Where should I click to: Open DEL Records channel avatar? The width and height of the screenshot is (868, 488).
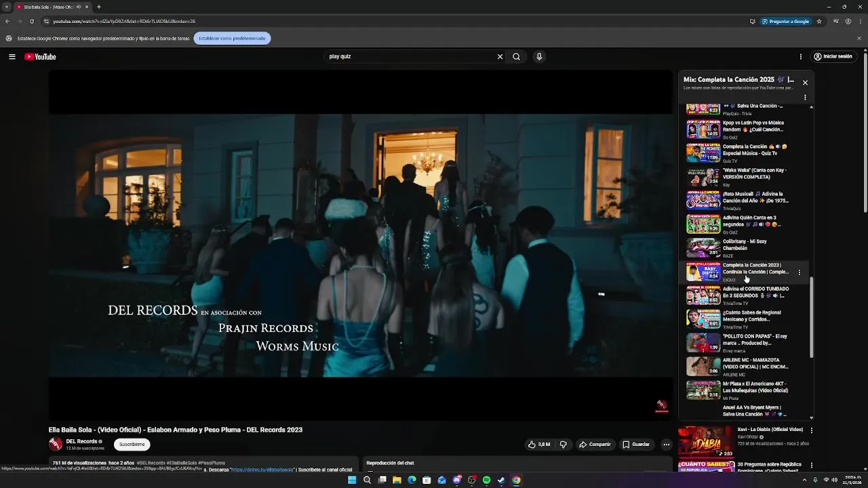click(56, 445)
